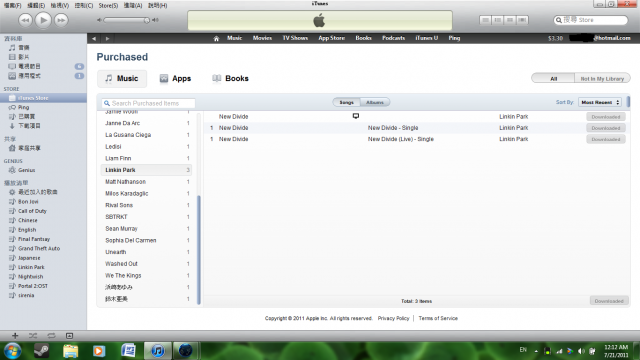This screenshot has height=360, width=640.
Task: Click the add playlist plus button
Action: point(15,336)
